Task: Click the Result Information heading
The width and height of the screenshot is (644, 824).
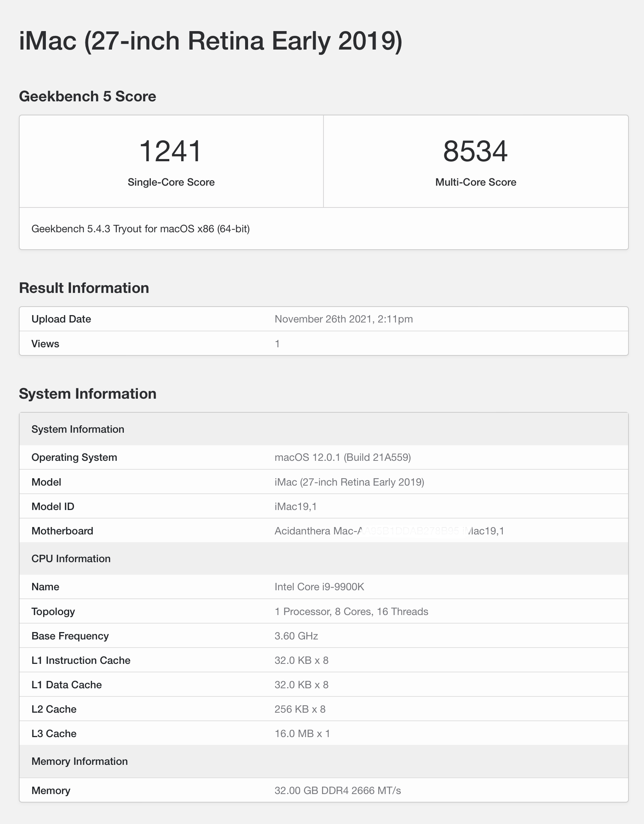Action: pyautogui.click(x=84, y=288)
